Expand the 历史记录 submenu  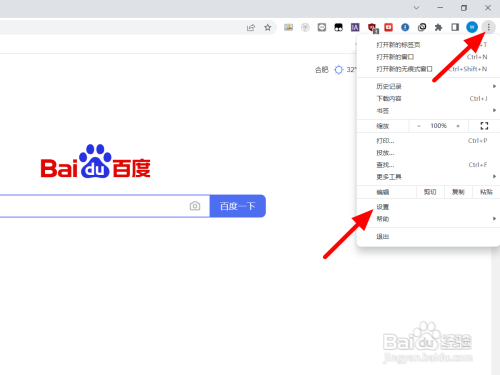(428, 86)
